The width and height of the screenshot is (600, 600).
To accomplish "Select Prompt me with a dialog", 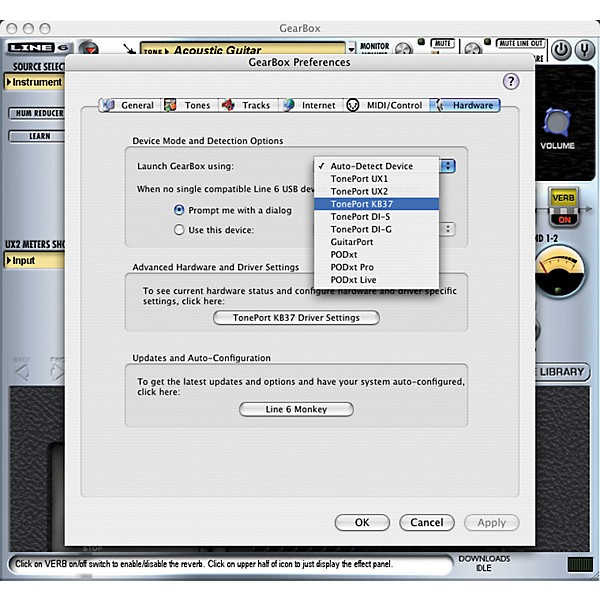I will tap(179, 210).
